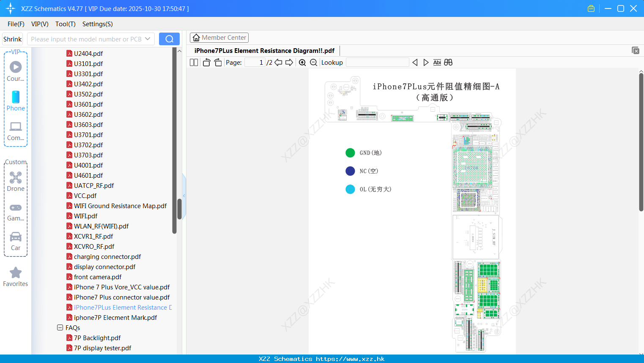Collapse the left panel with the splitter handle
The height and width of the screenshot is (363, 644).
click(x=184, y=196)
